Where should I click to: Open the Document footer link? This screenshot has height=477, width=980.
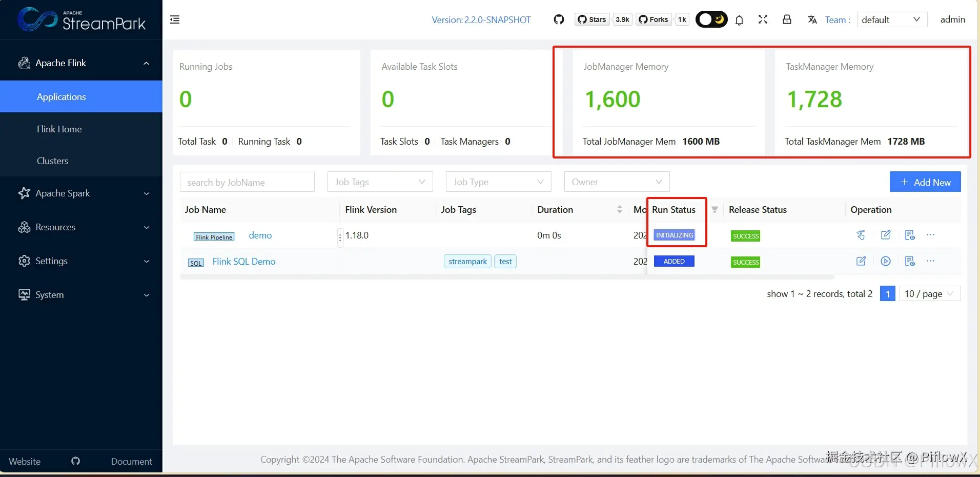tap(131, 461)
